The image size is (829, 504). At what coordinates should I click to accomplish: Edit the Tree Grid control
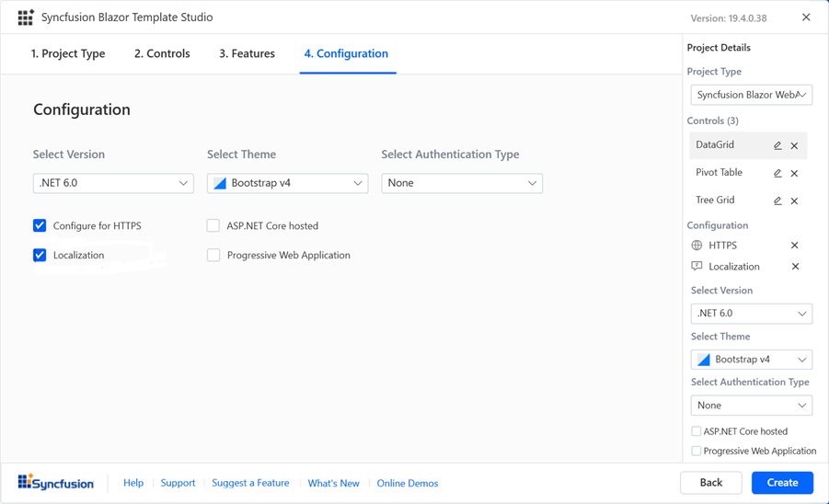point(777,200)
